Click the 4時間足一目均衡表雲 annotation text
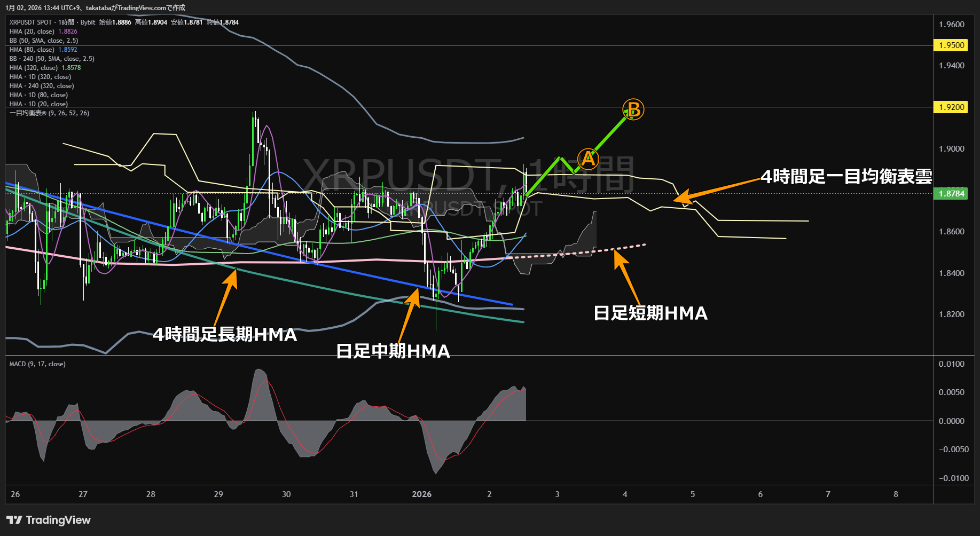Screen dimensions: 980x536 pyautogui.click(x=846, y=177)
